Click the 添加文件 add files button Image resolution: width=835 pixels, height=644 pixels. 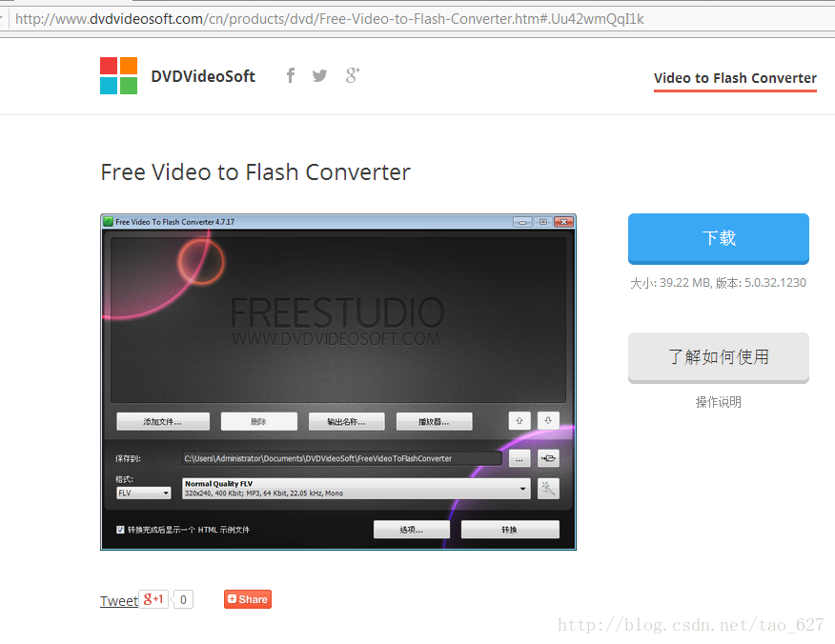(163, 421)
